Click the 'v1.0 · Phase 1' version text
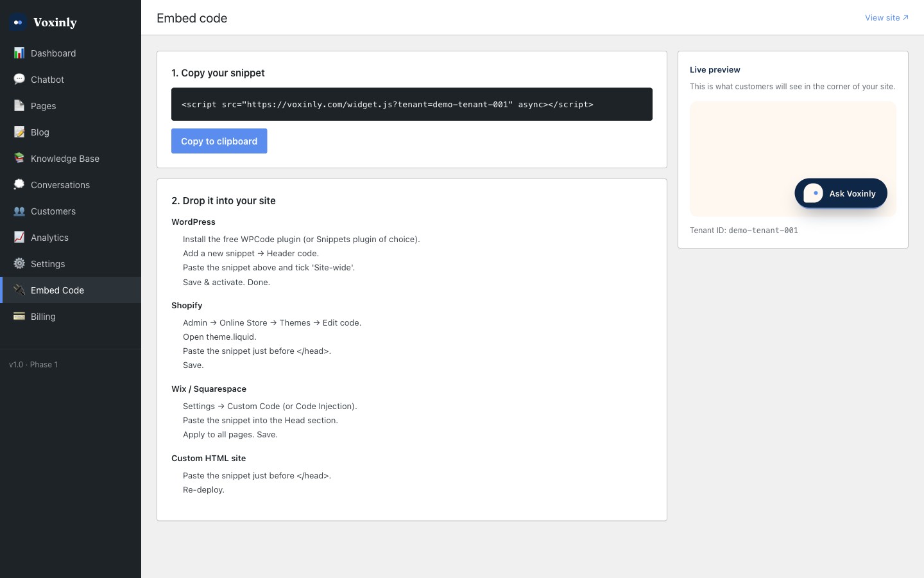Viewport: 924px width, 578px height. 33,365
